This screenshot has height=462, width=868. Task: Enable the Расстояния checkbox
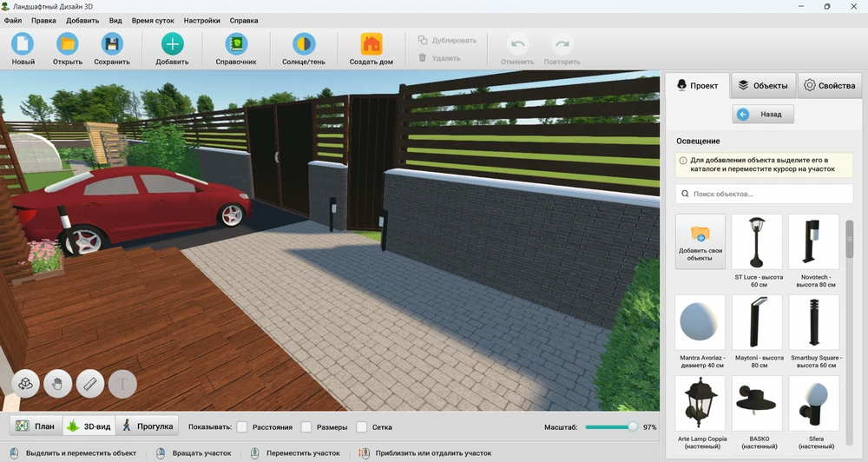click(x=244, y=427)
